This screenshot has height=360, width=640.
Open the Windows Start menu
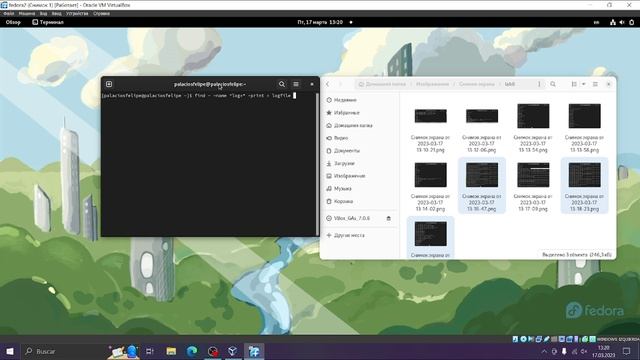[x=10, y=351]
